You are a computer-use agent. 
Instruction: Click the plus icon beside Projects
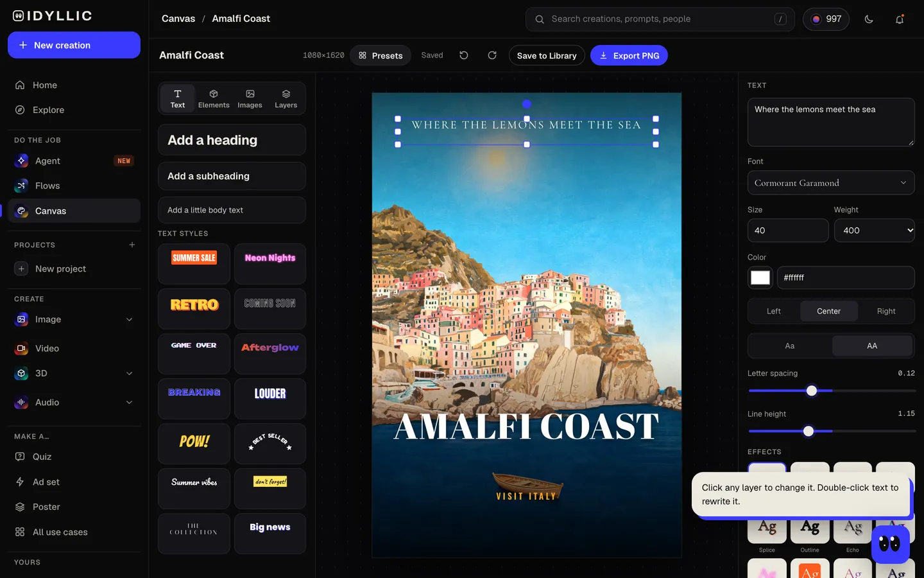click(132, 245)
